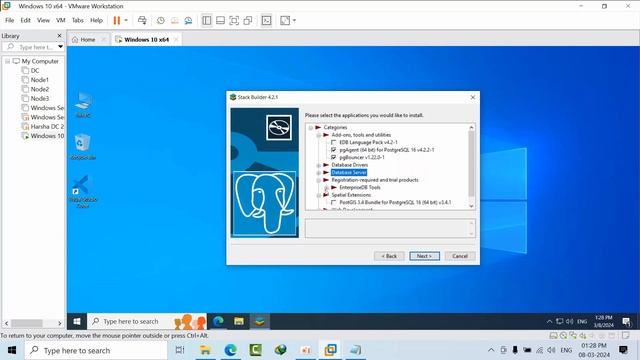
Task: Click VMware Workstation icon in host taskbar
Action: tap(330, 350)
